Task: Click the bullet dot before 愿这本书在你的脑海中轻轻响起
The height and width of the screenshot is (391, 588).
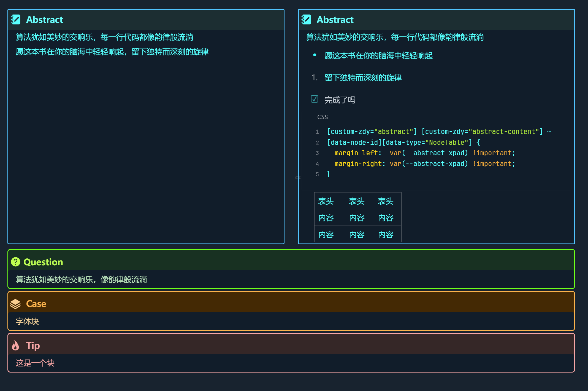Action: click(x=315, y=55)
